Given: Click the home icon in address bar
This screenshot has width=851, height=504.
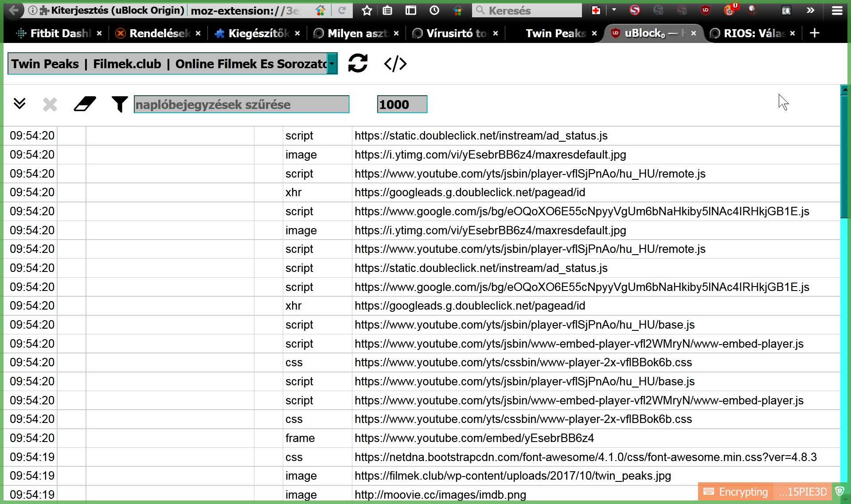Looking at the screenshot, I should (x=320, y=10).
